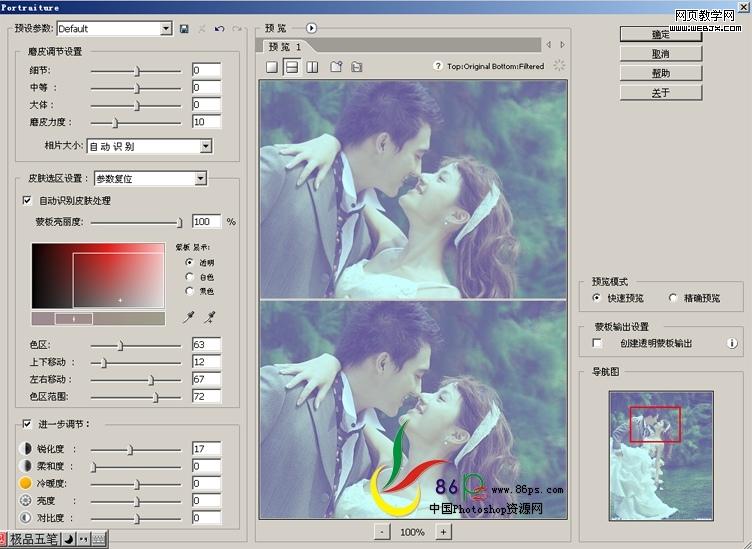Go to next preview tab arrow

[563, 45]
